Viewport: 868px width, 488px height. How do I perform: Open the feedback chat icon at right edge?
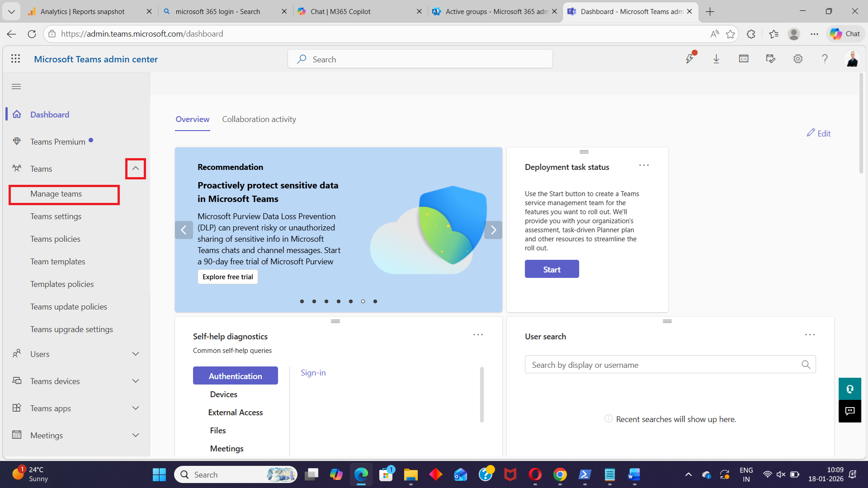[x=849, y=411]
